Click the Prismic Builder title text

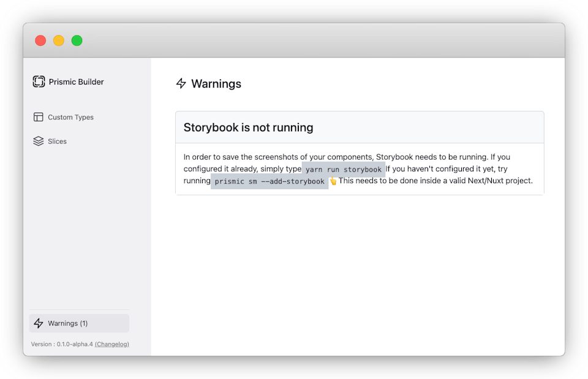click(x=76, y=81)
